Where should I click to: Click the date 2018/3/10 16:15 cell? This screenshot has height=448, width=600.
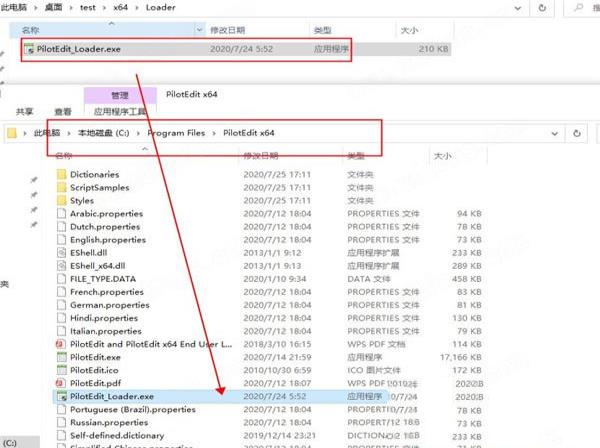(x=277, y=344)
